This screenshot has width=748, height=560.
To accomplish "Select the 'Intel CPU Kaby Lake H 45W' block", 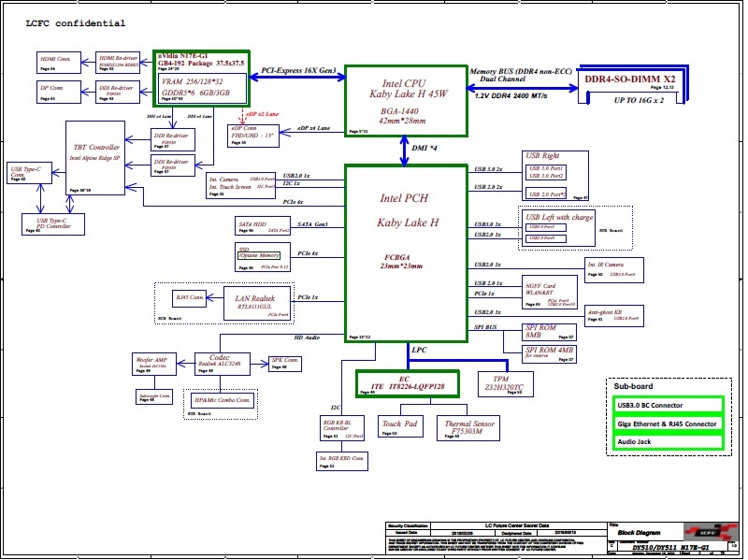I will [x=406, y=101].
